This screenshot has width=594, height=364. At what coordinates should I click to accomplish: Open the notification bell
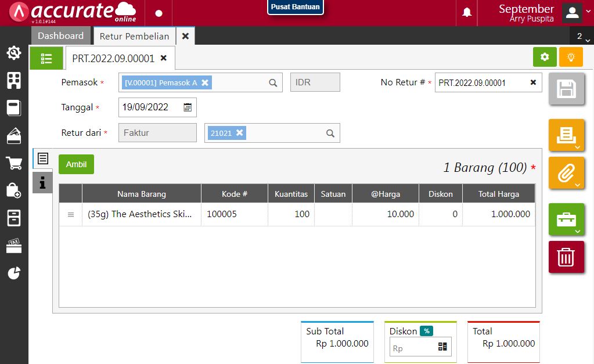tap(467, 13)
